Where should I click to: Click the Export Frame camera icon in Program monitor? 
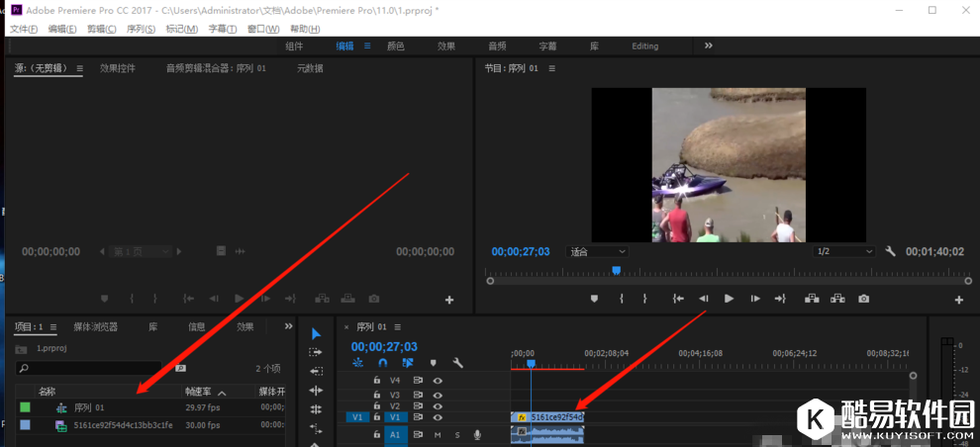[x=864, y=299]
